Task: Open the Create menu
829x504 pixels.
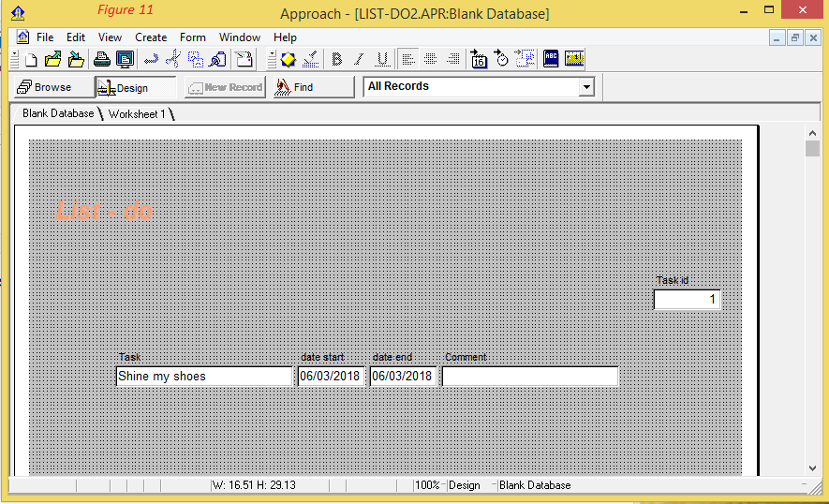Action: point(151,37)
